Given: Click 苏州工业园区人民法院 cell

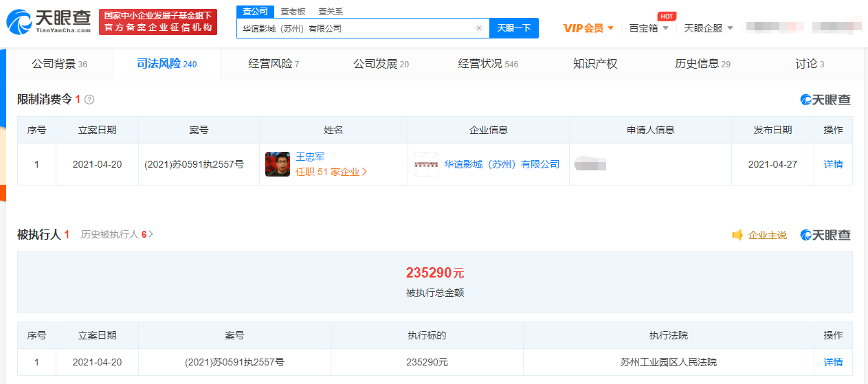Looking at the screenshot, I should [668, 362].
